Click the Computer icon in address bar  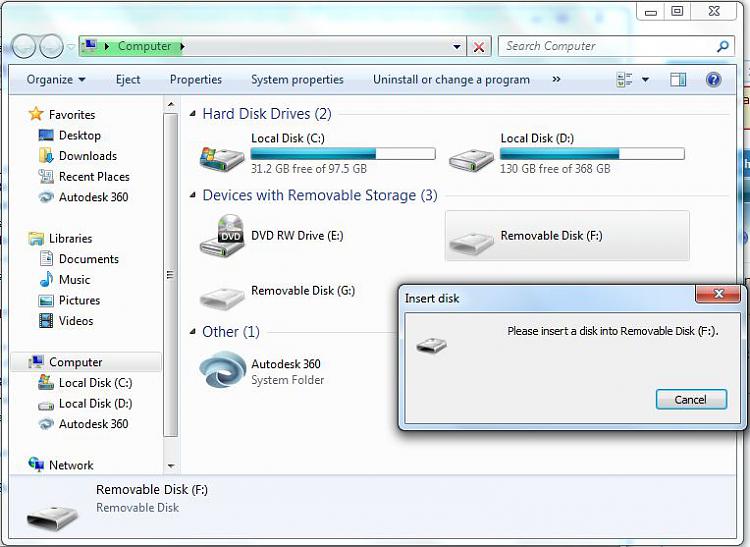(x=89, y=46)
